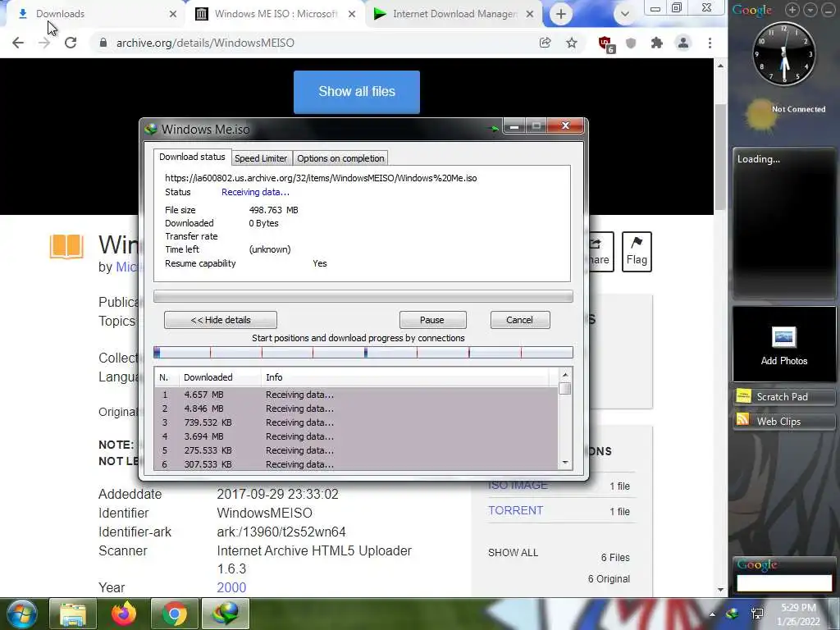Click the Flag button on archive page
Viewport: 840px width, 630px height.
[637, 252]
